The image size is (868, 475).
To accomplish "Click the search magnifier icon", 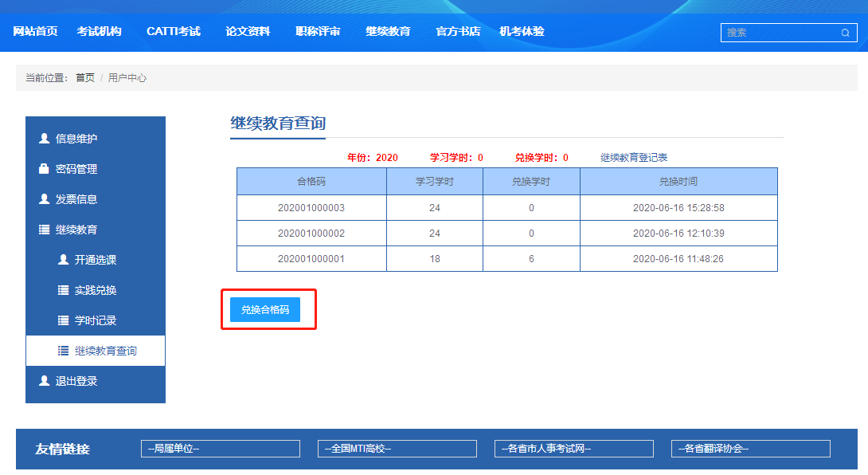I will (x=845, y=33).
